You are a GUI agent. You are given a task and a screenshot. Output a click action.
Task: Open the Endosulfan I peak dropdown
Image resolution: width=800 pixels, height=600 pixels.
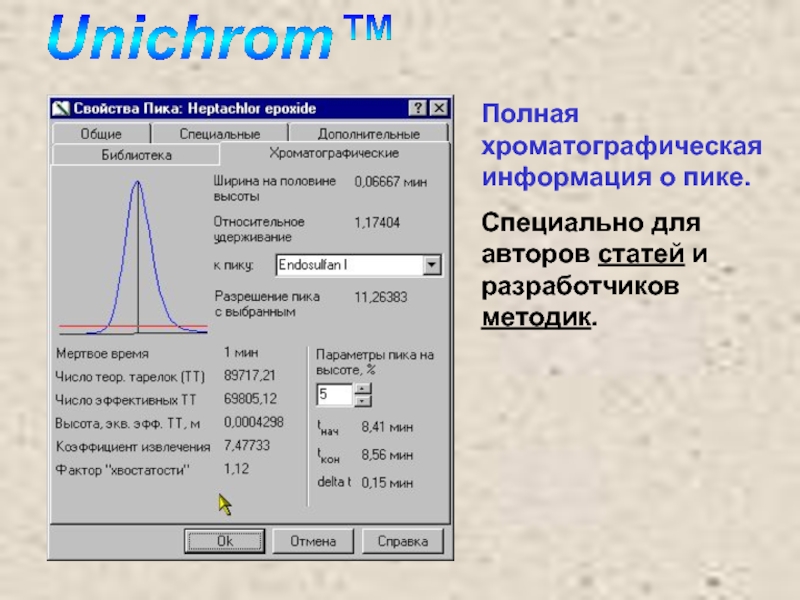point(359,265)
